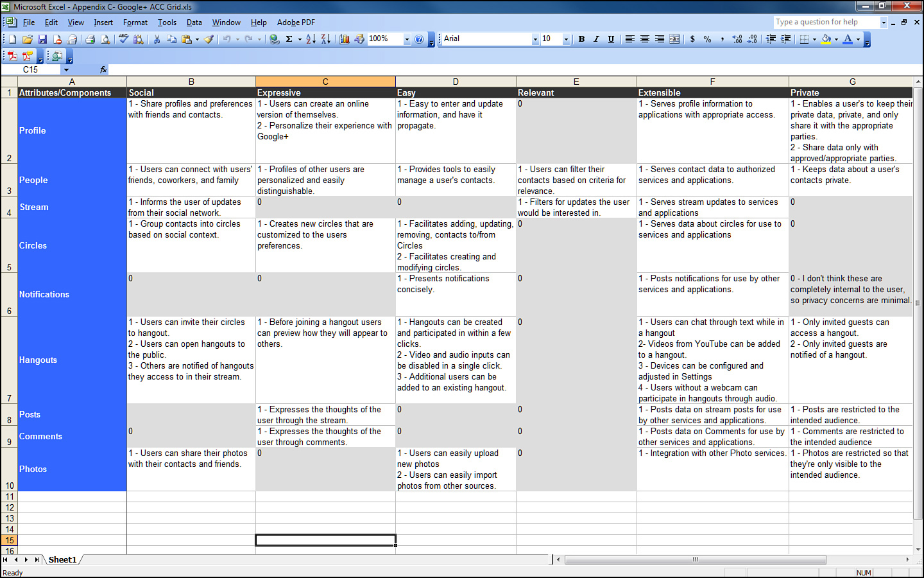Image resolution: width=924 pixels, height=578 pixels.
Task: Open the Format menu
Action: [x=135, y=22]
